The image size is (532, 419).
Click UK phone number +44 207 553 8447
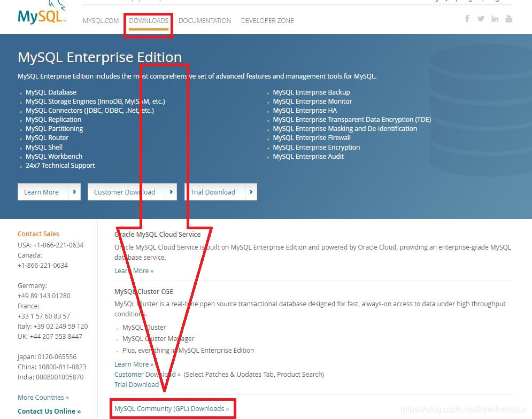pos(56,337)
